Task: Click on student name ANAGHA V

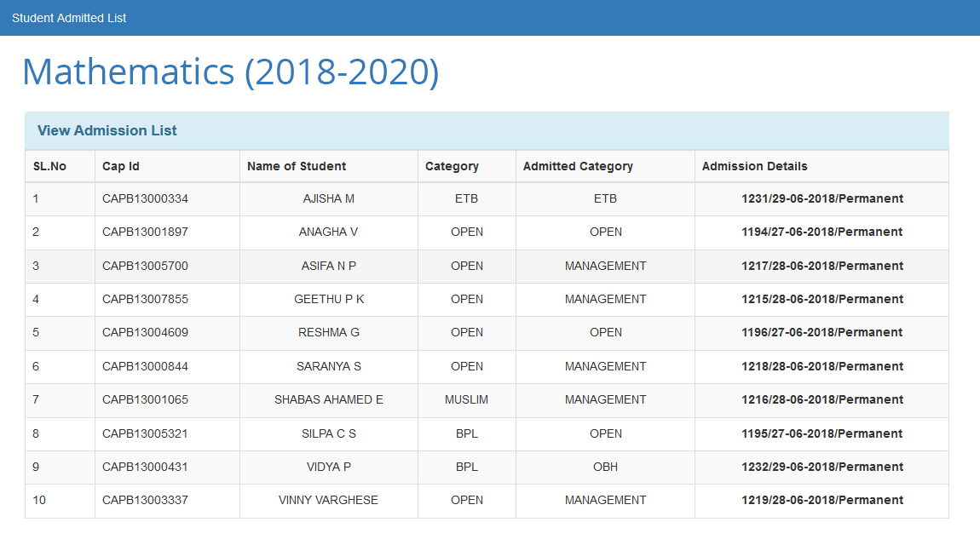Action: [x=328, y=232]
